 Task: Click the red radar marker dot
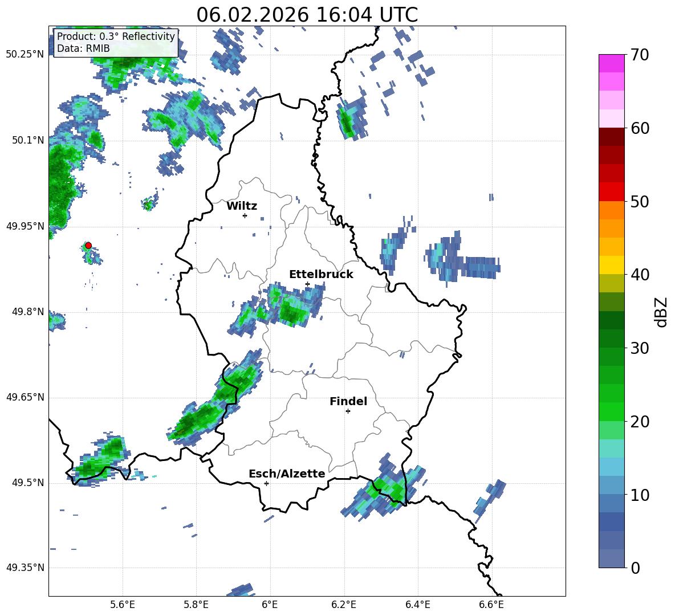click(88, 246)
